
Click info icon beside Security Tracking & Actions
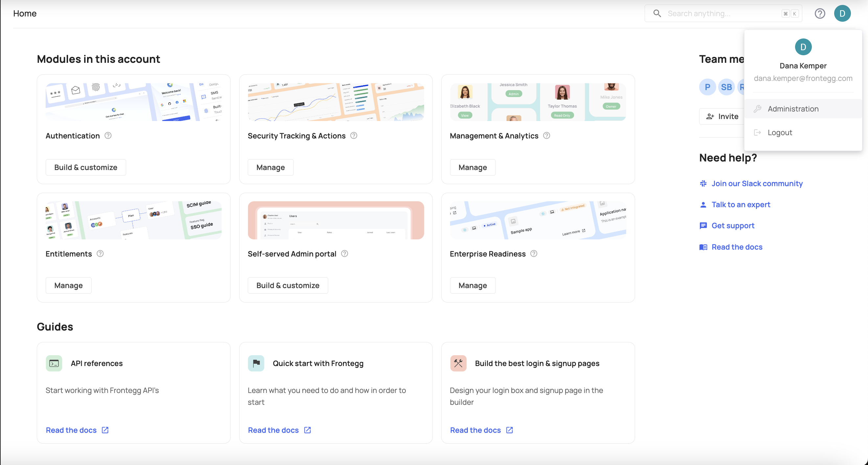pos(354,135)
